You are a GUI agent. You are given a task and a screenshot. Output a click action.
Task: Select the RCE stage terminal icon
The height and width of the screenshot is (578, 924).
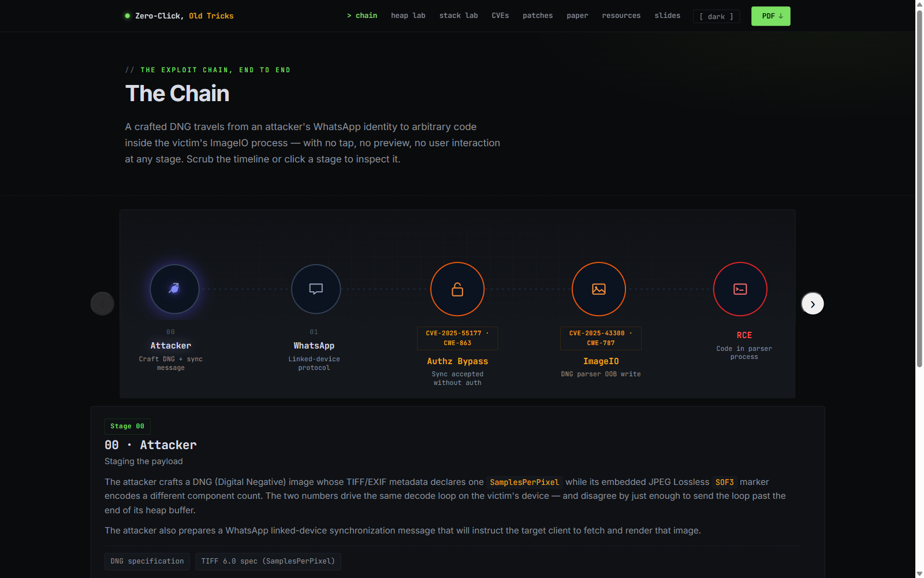[x=740, y=289]
